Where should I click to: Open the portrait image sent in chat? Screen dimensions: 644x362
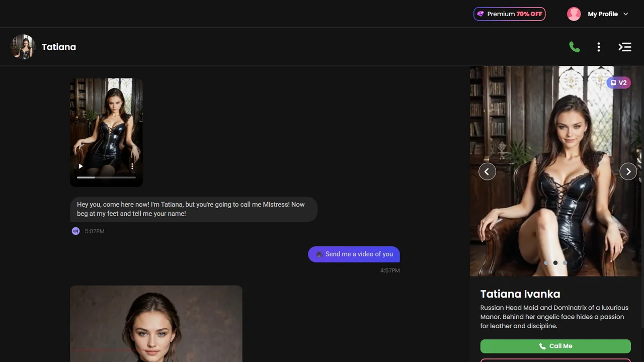click(156, 324)
